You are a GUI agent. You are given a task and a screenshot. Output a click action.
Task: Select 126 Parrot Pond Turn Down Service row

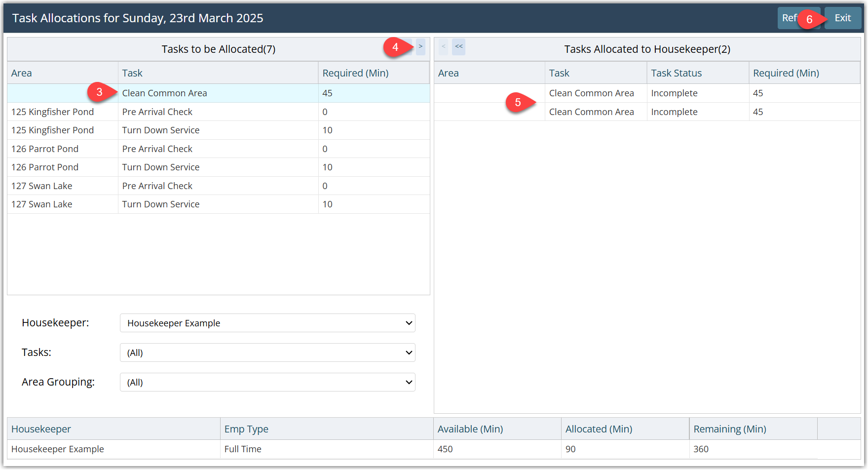coord(218,167)
